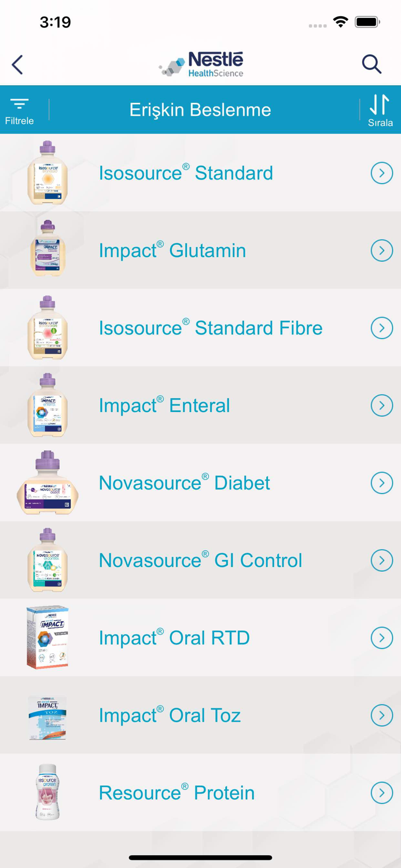Tap the Isosource Standard bottle thumbnail

pyautogui.click(x=47, y=173)
